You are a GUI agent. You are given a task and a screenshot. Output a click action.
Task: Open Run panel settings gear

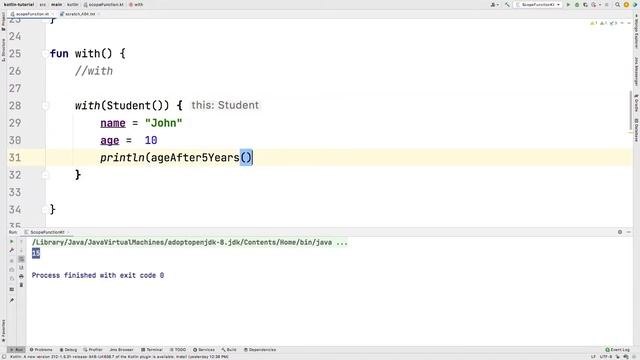pos(620,232)
